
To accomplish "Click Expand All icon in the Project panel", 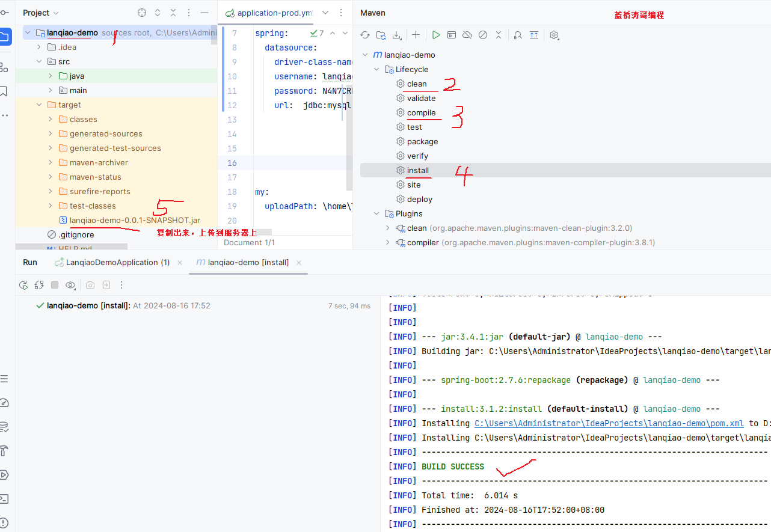I will pos(158,13).
